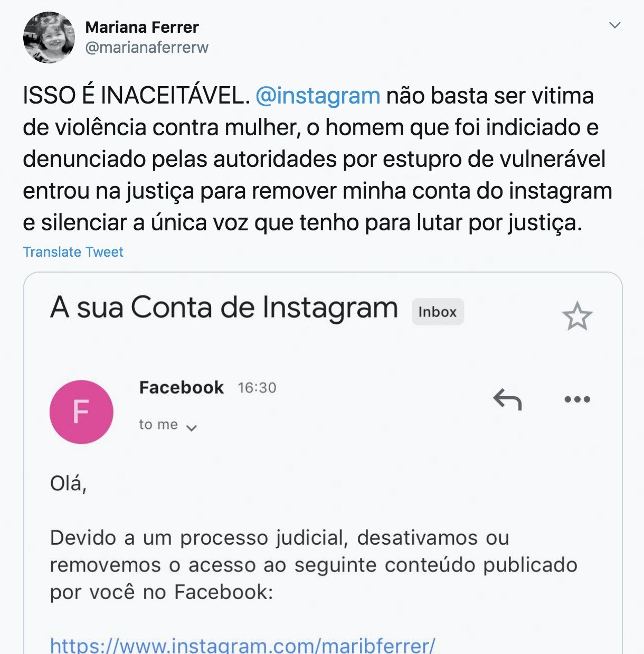Click the Inbox label tag
Screen dimensions: 644x654
438,312
